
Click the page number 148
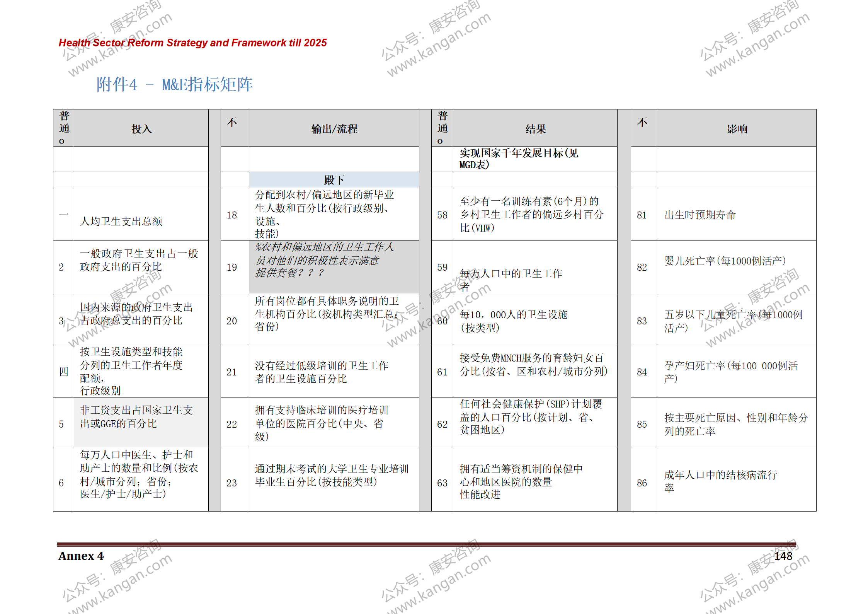(783, 556)
